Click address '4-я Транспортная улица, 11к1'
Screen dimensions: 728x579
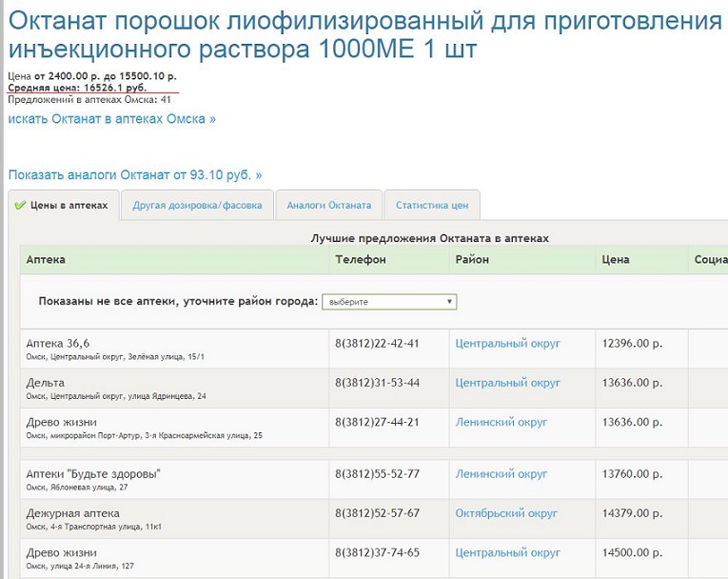tap(105, 527)
